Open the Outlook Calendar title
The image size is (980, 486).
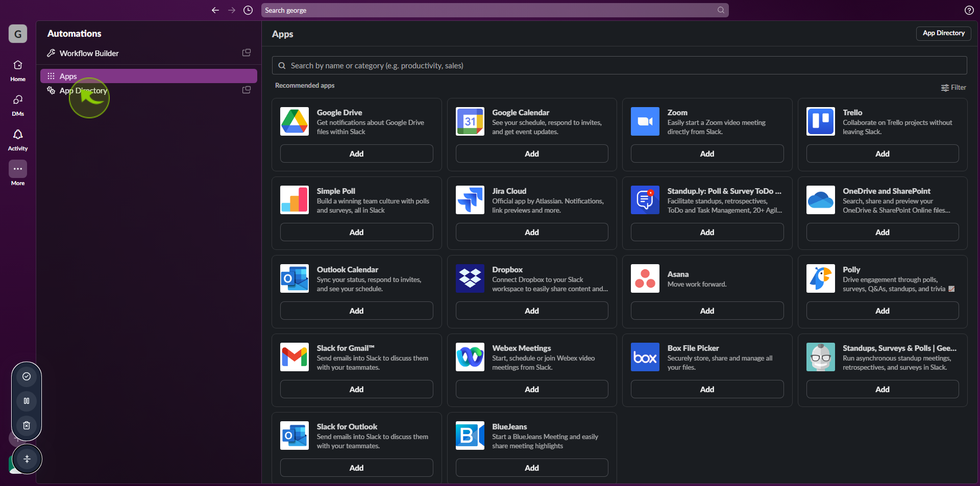[348, 269]
